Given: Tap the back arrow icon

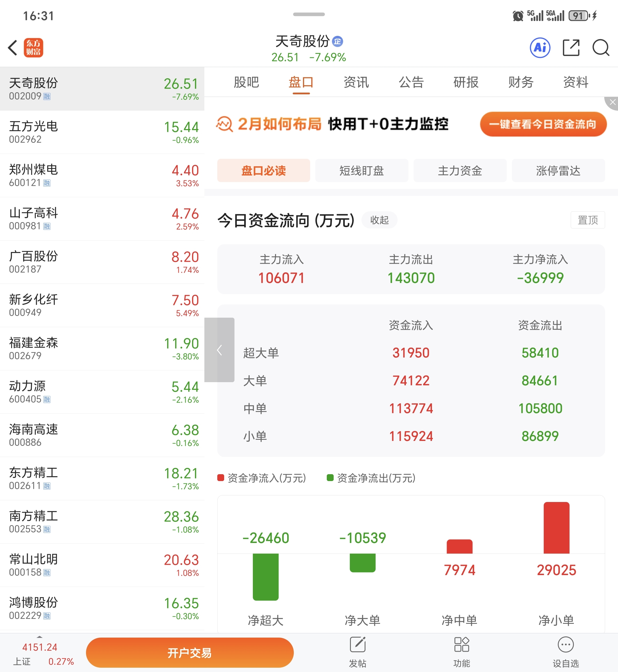Looking at the screenshot, I should tap(13, 48).
